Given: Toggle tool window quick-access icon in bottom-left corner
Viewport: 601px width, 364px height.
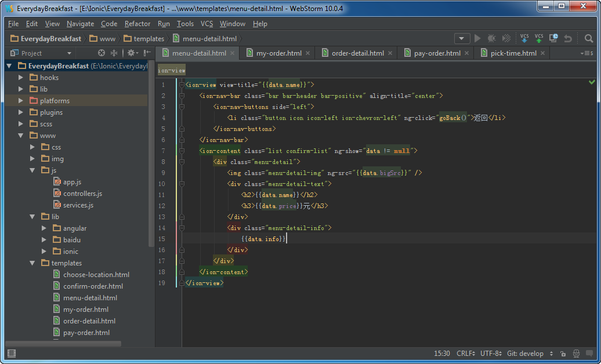Looking at the screenshot, I should pyautogui.click(x=12, y=353).
